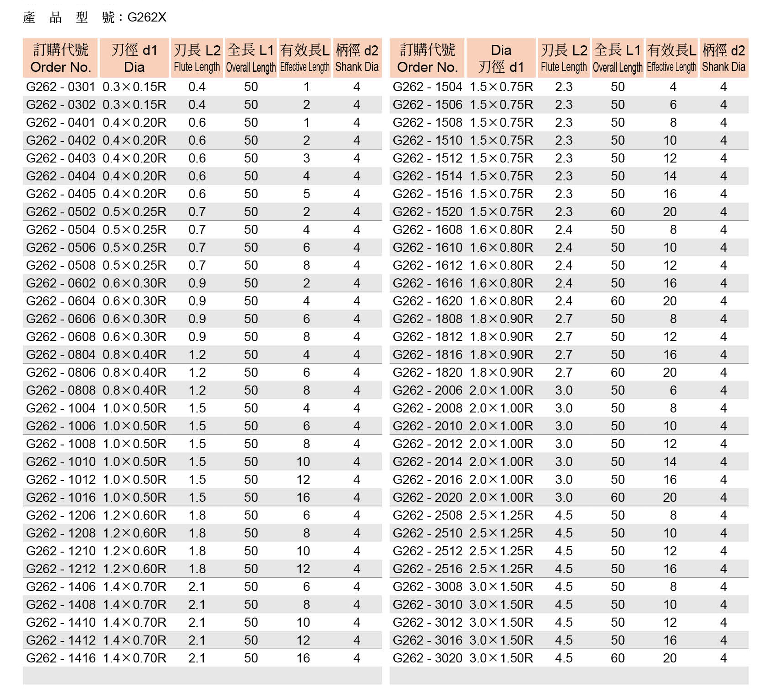Click the right table's Order No. header
The image size is (767, 700).
[x=427, y=58]
